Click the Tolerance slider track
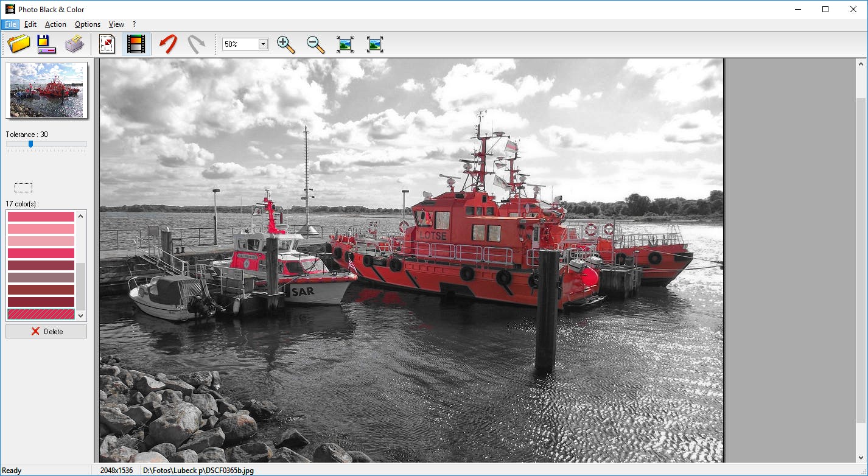Image resolution: width=868 pixels, height=476 pixels. pyautogui.click(x=46, y=144)
